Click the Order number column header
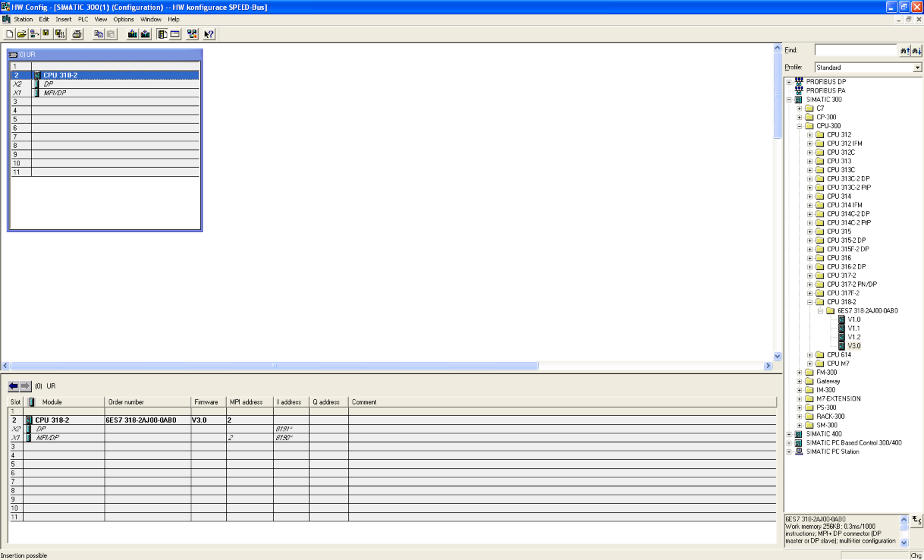924x560 pixels. click(x=148, y=402)
